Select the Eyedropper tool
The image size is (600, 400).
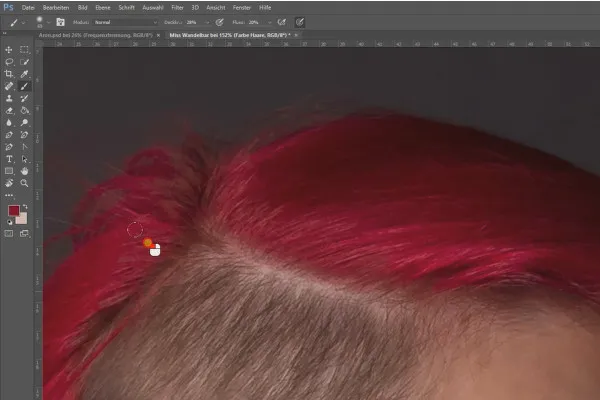pos(24,74)
